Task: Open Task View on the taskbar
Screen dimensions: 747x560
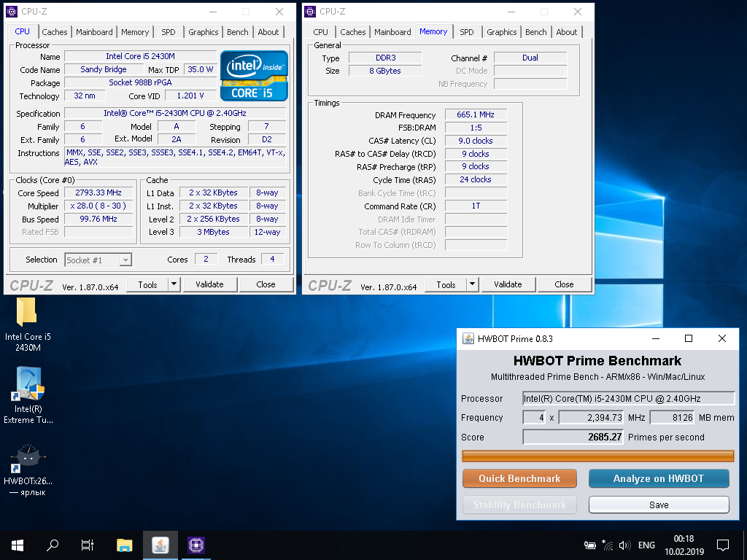Action: pos(88,545)
